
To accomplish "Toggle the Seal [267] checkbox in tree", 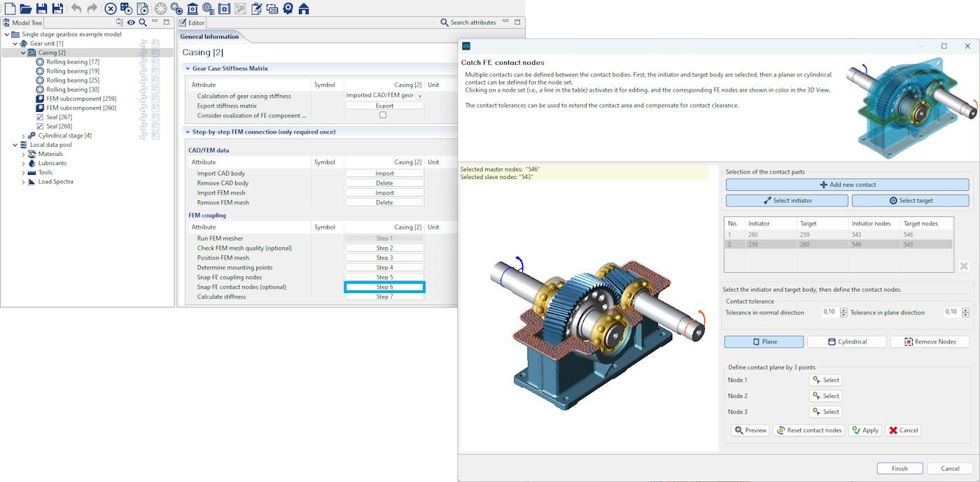I will 40,117.
